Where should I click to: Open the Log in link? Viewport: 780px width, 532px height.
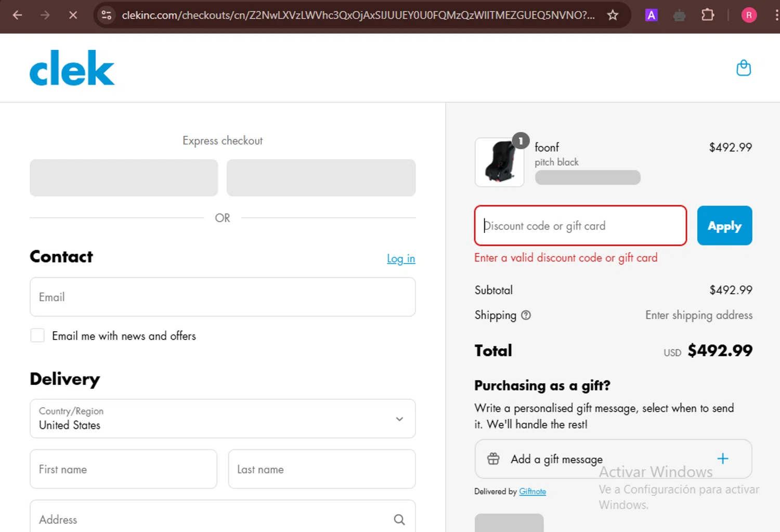(x=401, y=258)
